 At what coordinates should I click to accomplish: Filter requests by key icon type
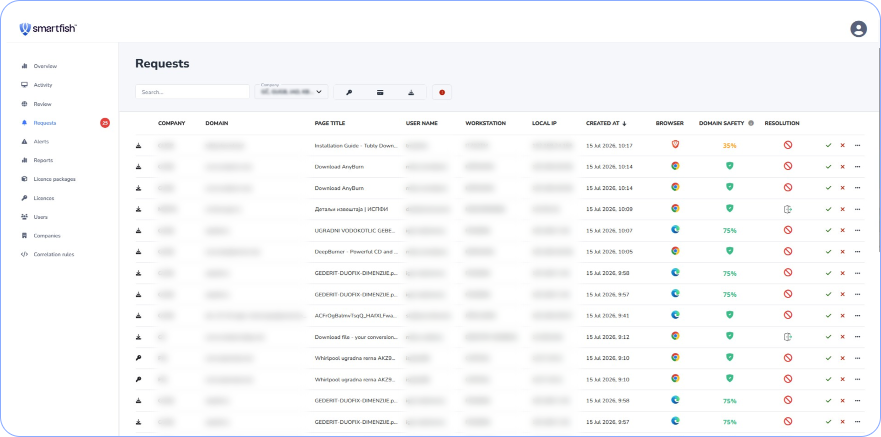[349, 92]
